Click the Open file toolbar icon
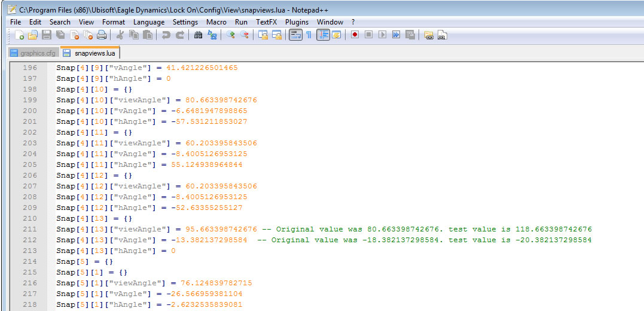This screenshot has width=644, height=311. click(x=32, y=35)
